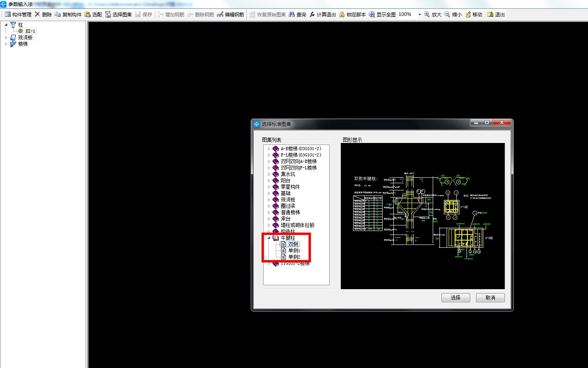The width and height of the screenshot is (588, 368).
Task: Open 选择图集 from the toolbar
Action: 119,14
